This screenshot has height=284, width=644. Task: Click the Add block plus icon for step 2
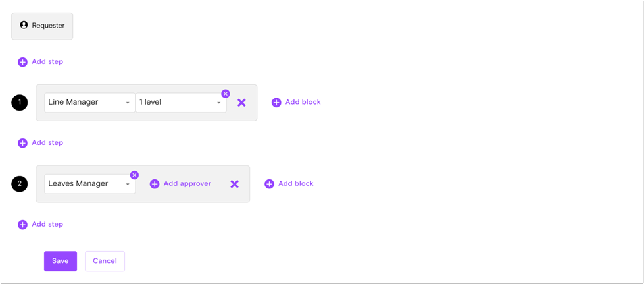tap(269, 184)
